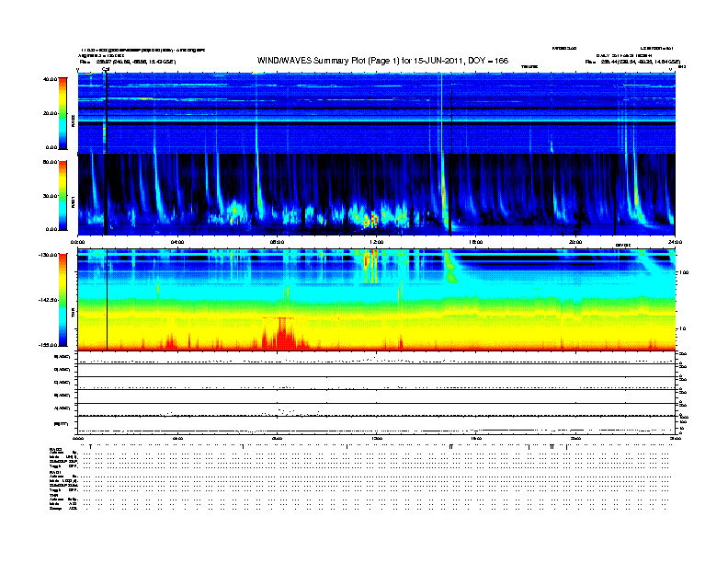Click the 24:00 label under RAD1 panel
The height and width of the screenshot is (563, 728).
673,242
